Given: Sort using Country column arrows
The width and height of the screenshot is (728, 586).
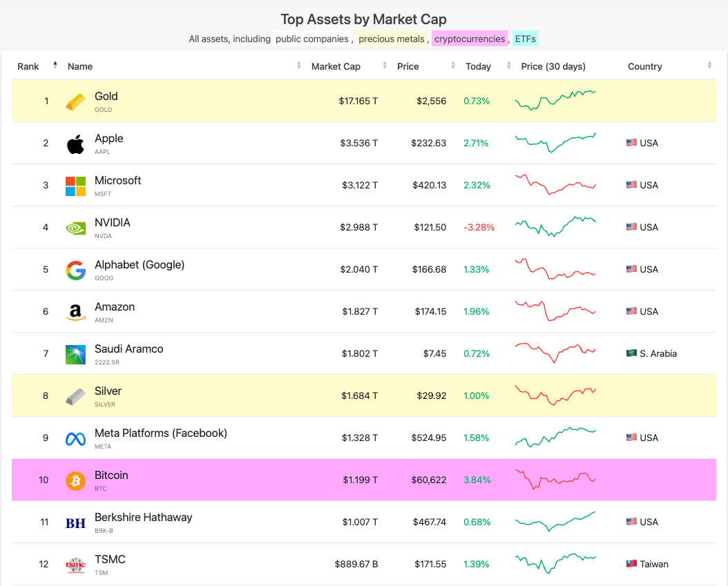Looking at the screenshot, I should pos(709,66).
